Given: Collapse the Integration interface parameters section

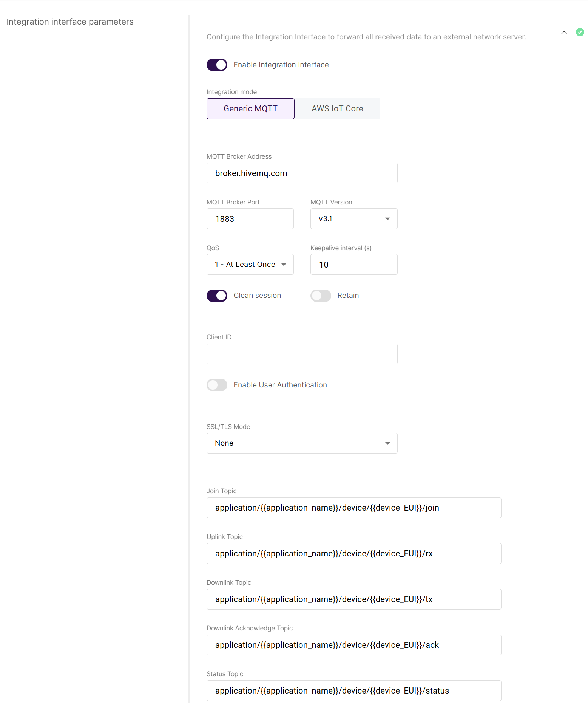Looking at the screenshot, I should 564,33.
